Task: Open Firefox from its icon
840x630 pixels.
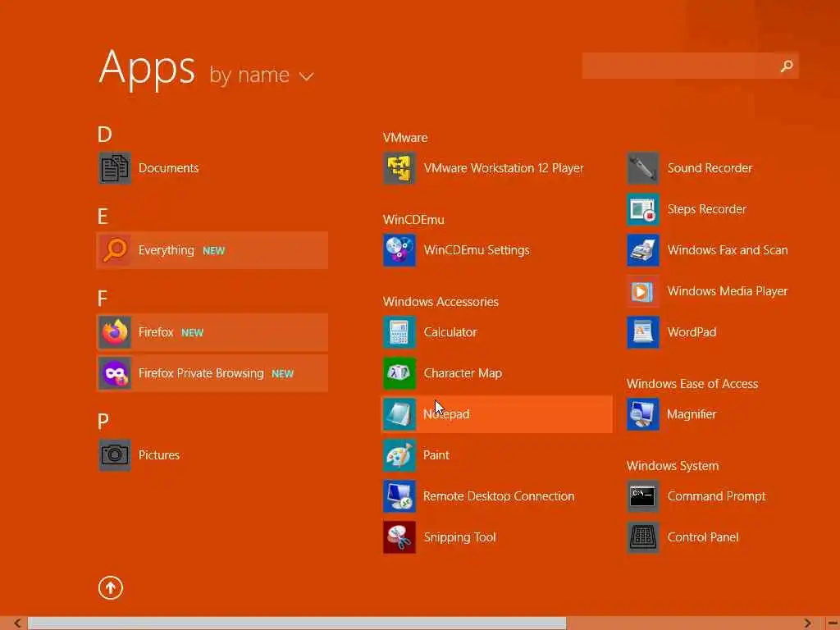Action: pos(115,332)
